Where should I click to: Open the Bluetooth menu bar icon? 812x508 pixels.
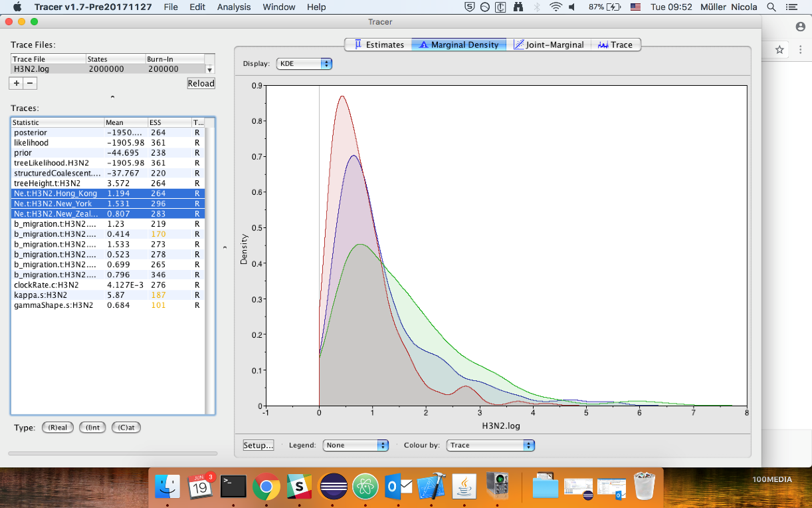(537, 7)
